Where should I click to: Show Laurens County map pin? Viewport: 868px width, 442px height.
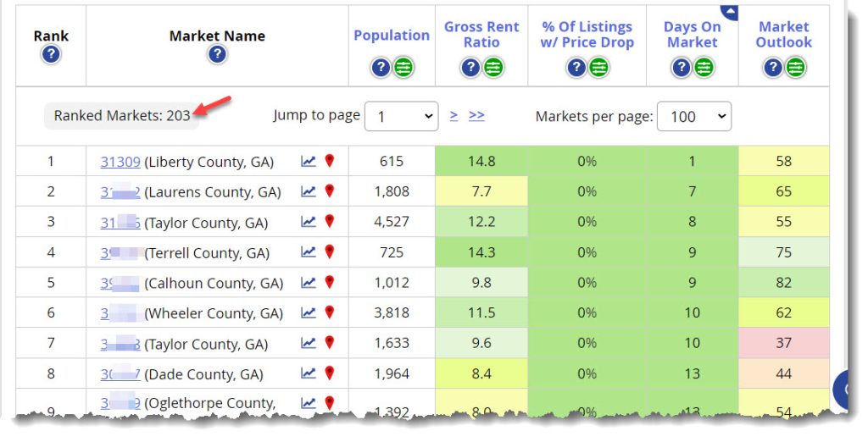click(x=330, y=191)
